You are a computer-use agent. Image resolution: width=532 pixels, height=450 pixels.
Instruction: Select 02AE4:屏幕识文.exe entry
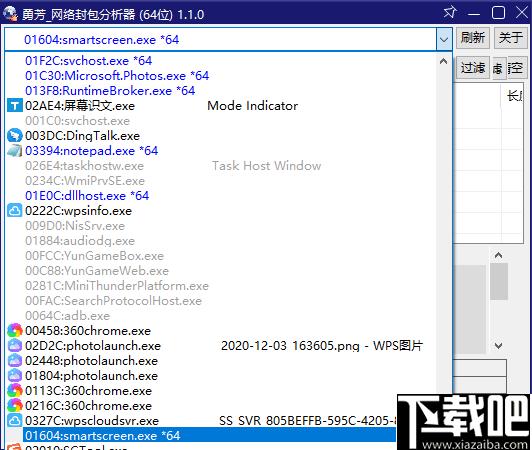pyautogui.click(x=221, y=106)
